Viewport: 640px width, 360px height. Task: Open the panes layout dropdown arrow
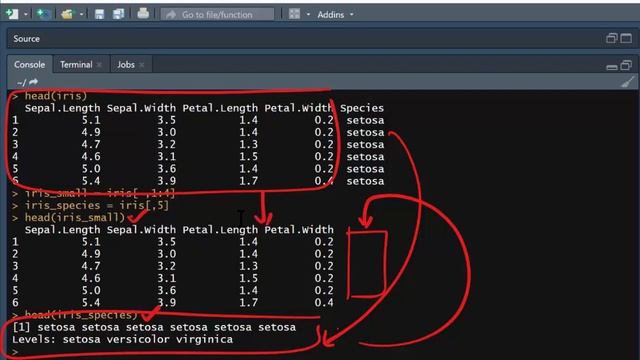[308, 15]
